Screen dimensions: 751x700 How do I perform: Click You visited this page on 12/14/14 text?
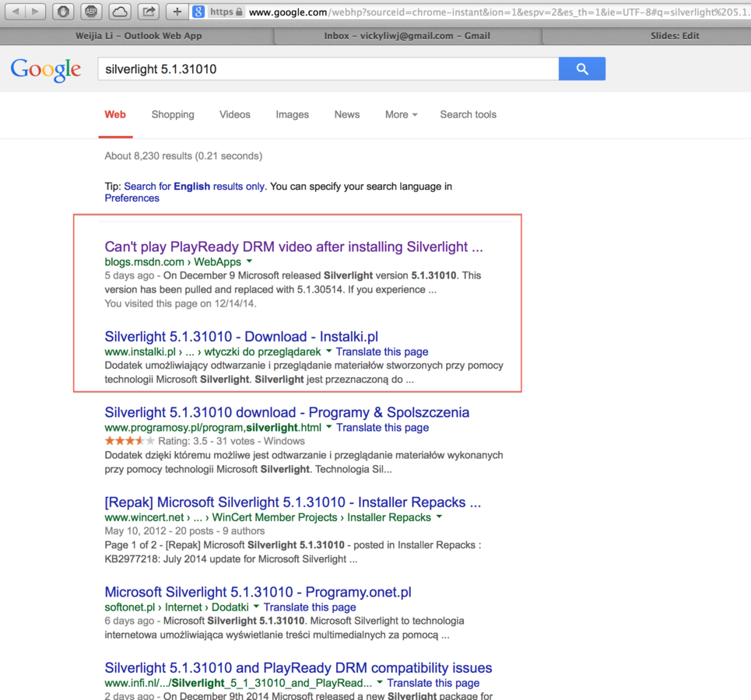tap(181, 303)
